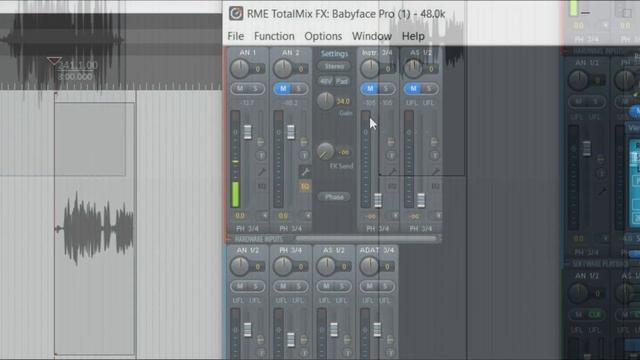Click the red playhead marker in the DAW timeline
The height and width of the screenshot is (360, 640).
click(x=54, y=61)
